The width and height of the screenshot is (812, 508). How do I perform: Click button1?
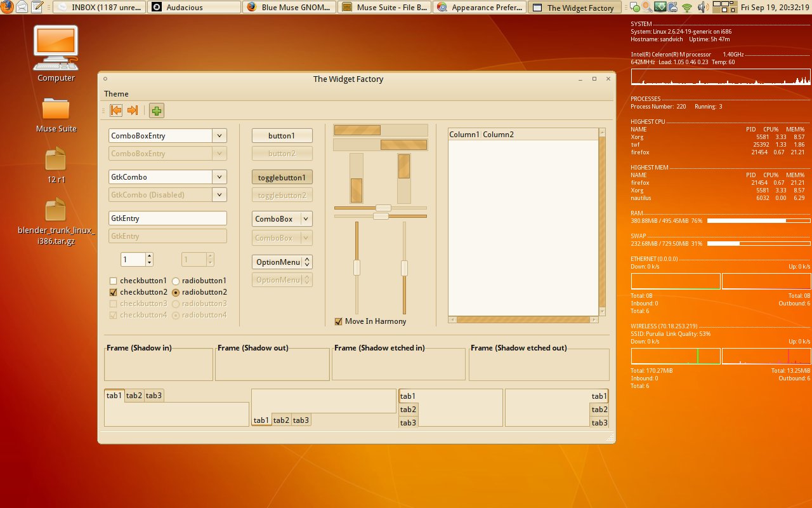click(x=282, y=135)
